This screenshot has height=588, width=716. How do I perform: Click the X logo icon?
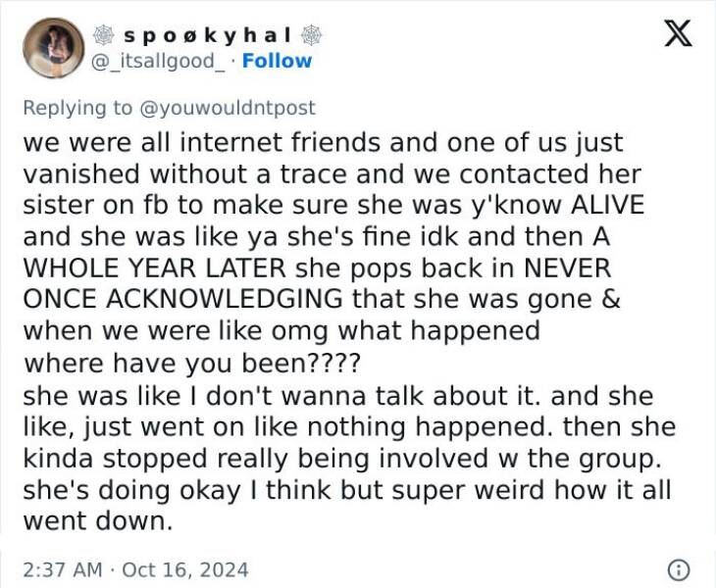678,33
